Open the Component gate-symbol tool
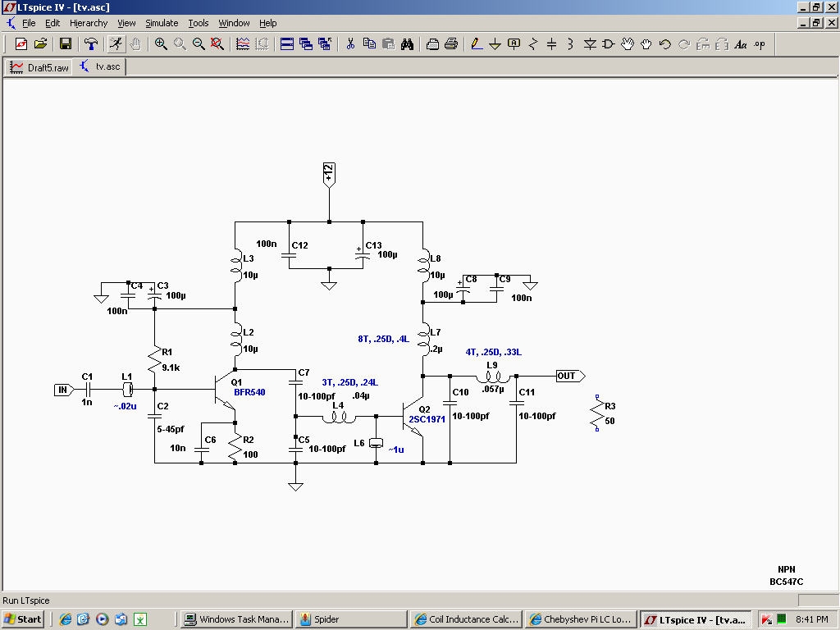The height and width of the screenshot is (630, 840). coord(609,44)
